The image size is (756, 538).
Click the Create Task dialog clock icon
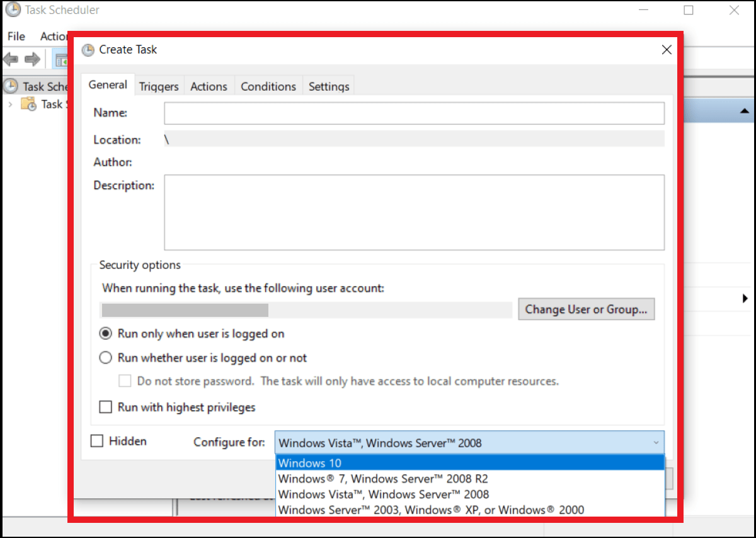(88, 49)
